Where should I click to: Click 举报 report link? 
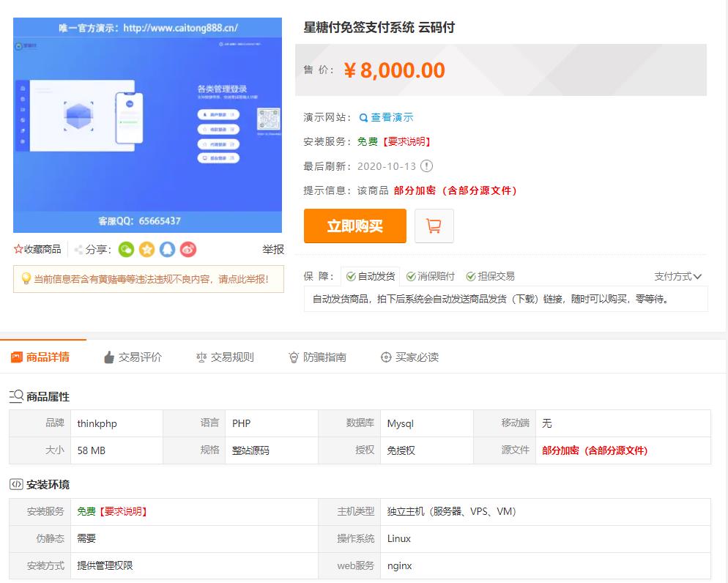tap(273, 250)
